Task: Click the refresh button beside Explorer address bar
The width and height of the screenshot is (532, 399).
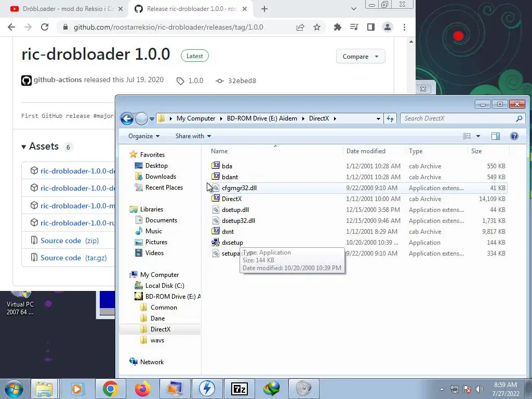Action: click(390, 118)
